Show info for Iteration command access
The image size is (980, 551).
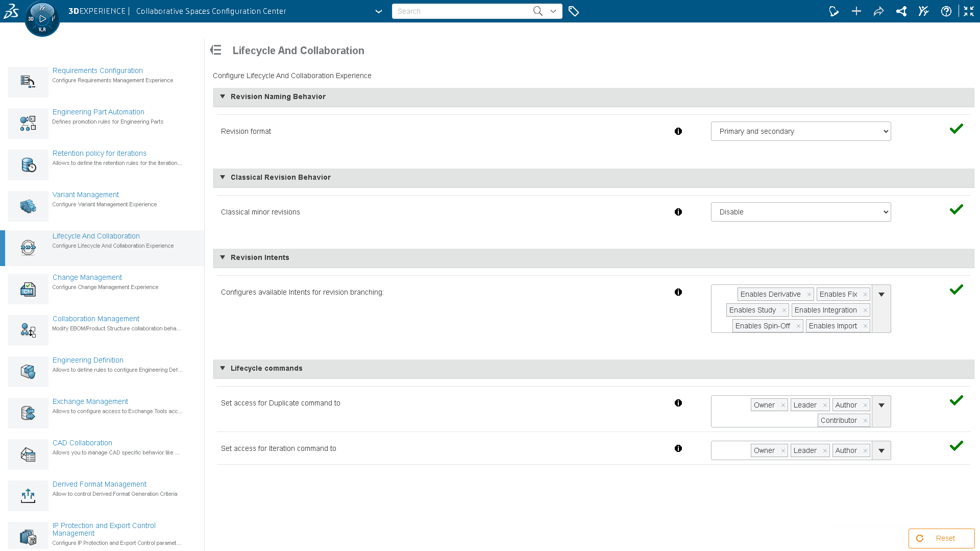pyautogui.click(x=678, y=448)
